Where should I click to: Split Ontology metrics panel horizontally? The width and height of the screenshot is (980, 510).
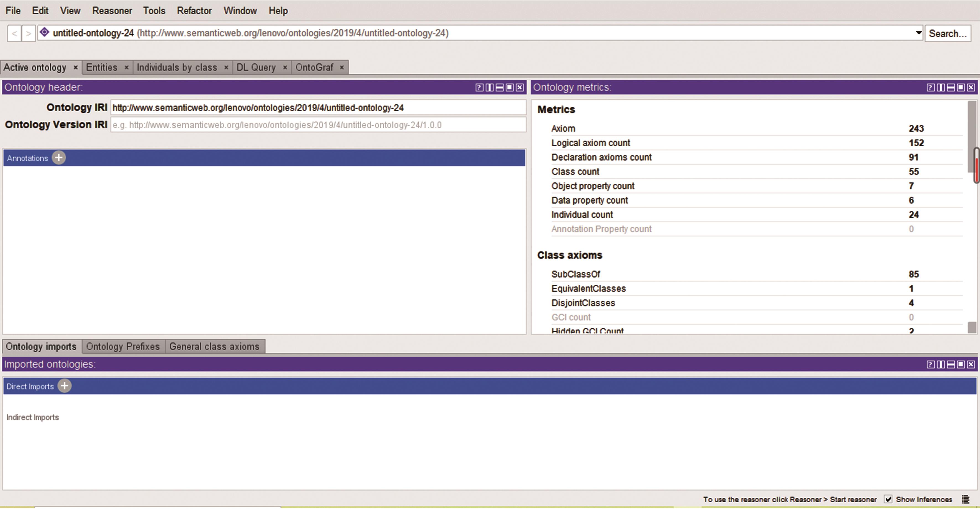pyautogui.click(x=950, y=87)
